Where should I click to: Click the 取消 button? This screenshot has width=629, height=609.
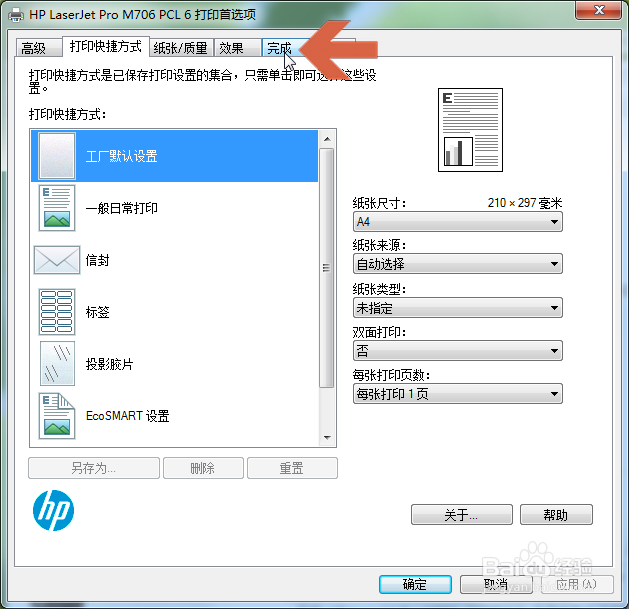pyautogui.click(x=496, y=584)
